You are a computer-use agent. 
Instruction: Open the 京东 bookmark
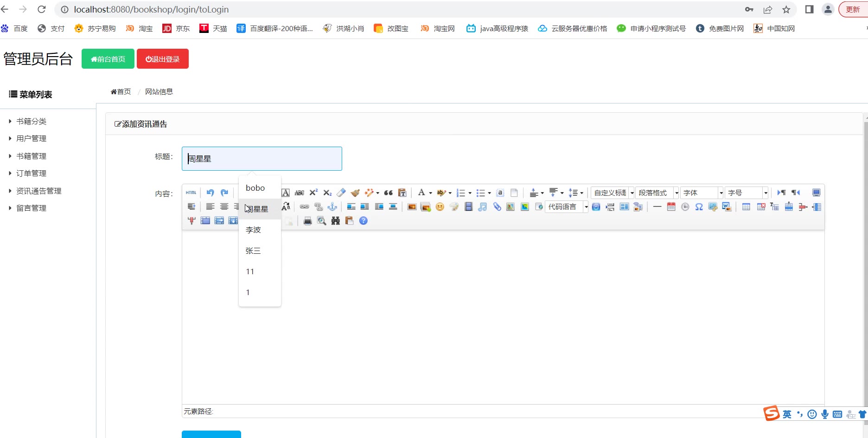point(176,28)
